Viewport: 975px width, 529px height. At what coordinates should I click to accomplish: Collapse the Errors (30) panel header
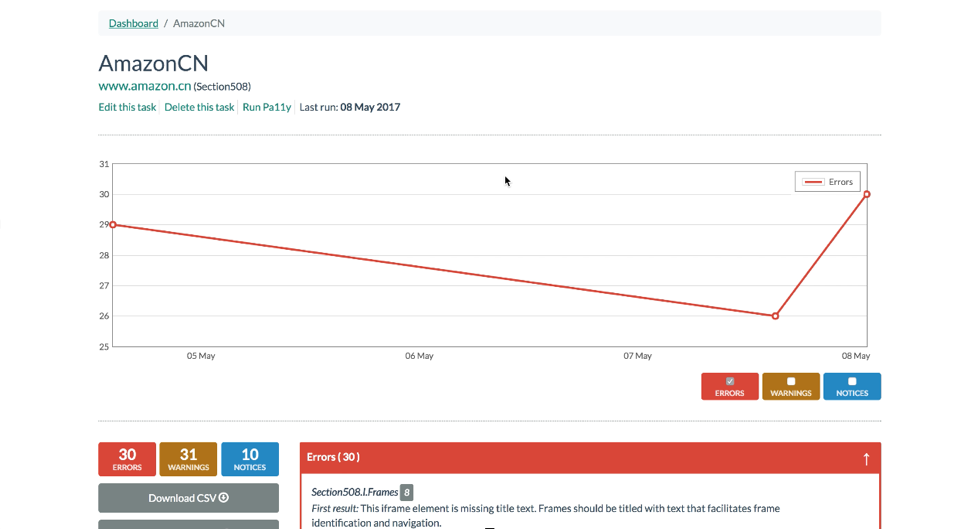tap(590, 458)
